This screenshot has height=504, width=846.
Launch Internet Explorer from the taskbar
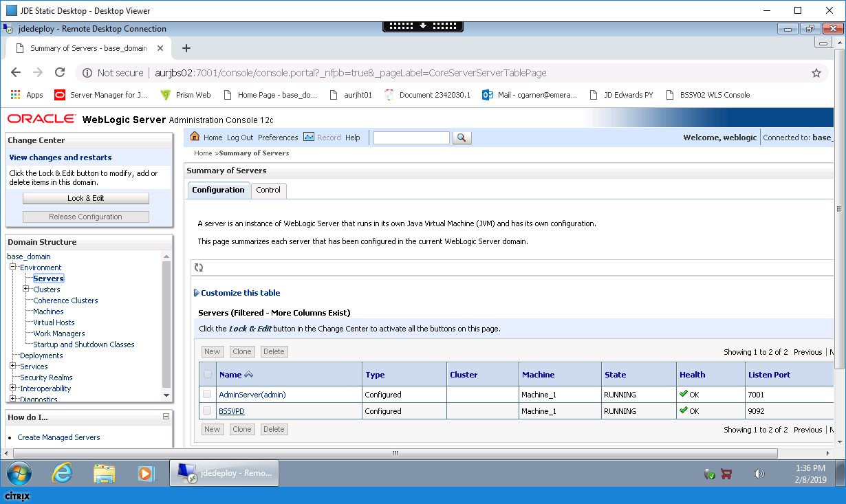click(x=62, y=473)
